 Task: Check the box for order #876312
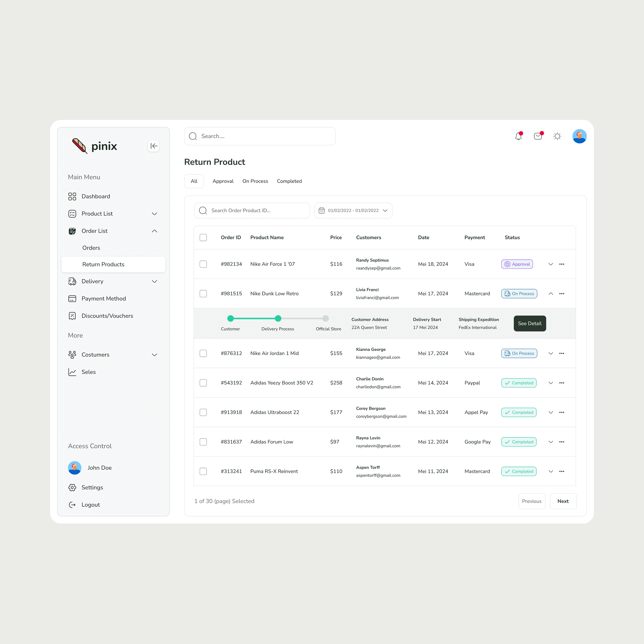point(203,353)
